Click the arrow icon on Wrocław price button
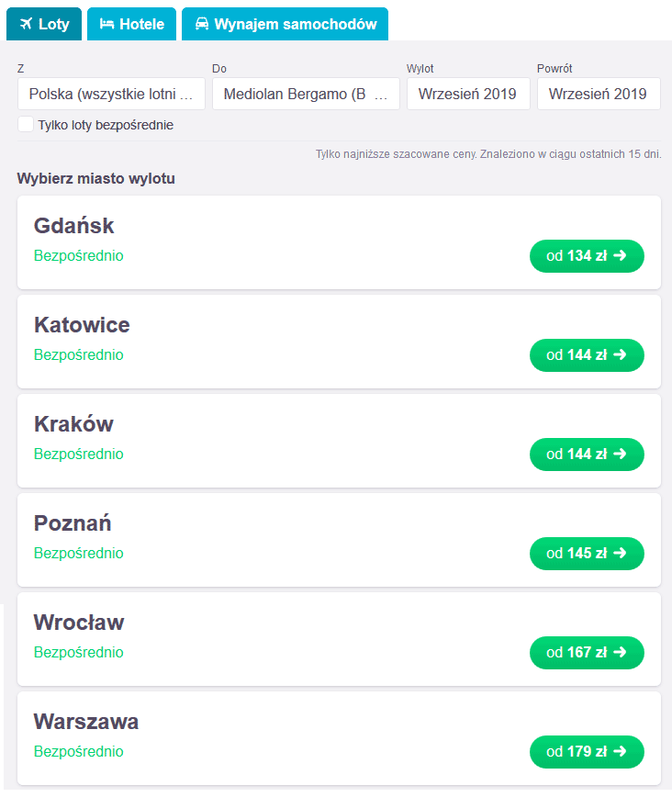This screenshot has height=797, width=672. click(x=619, y=652)
